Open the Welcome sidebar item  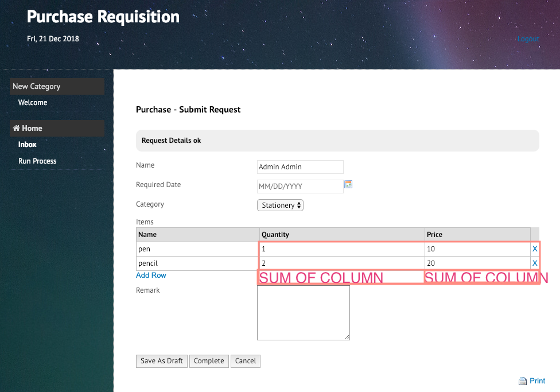[x=33, y=103]
